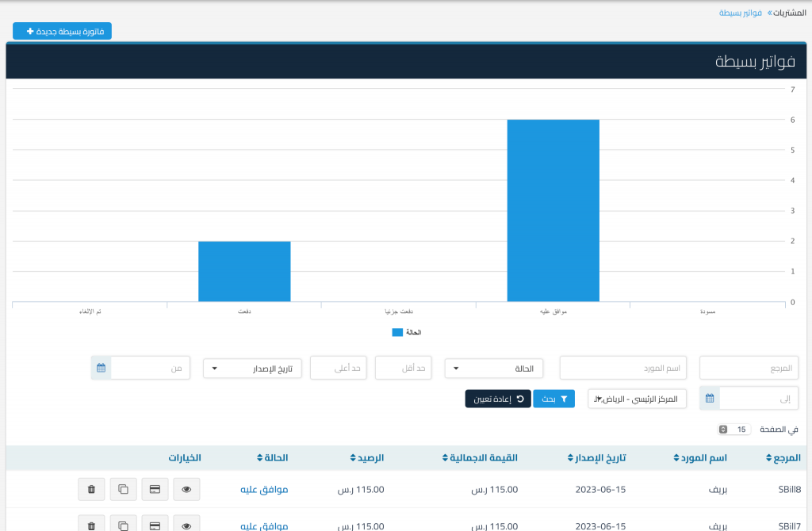Open the calendar icon beside the إلى date field
This screenshot has width=812, height=531.
[x=710, y=399]
